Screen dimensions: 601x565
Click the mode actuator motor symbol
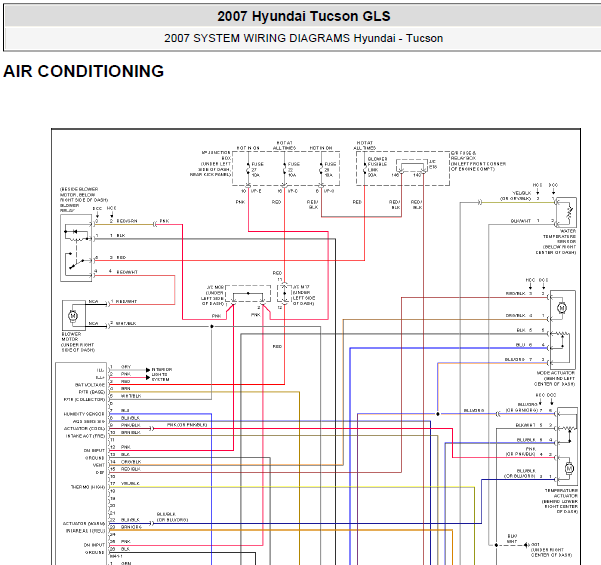(562, 308)
